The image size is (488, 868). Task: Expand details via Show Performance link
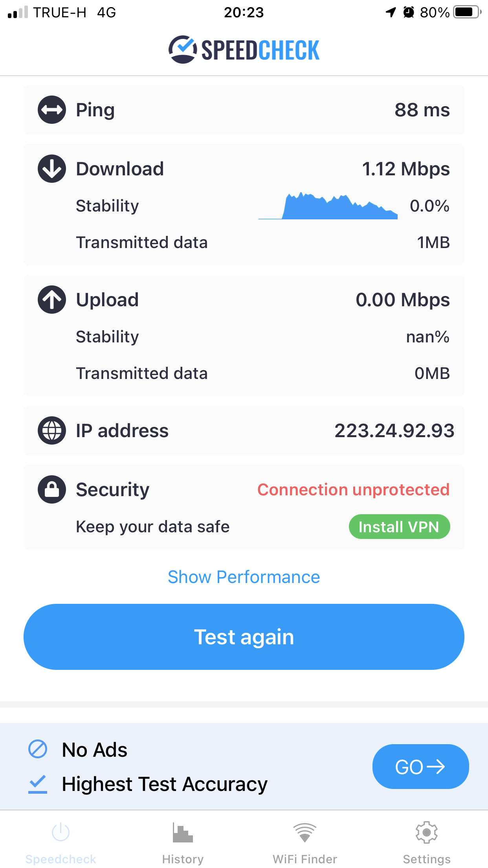[x=244, y=577]
